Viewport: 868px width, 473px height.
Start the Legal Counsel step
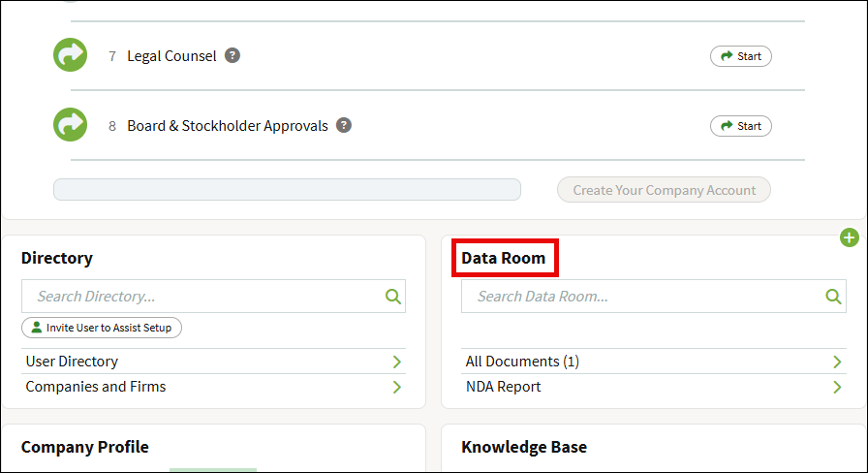pos(741,56)
